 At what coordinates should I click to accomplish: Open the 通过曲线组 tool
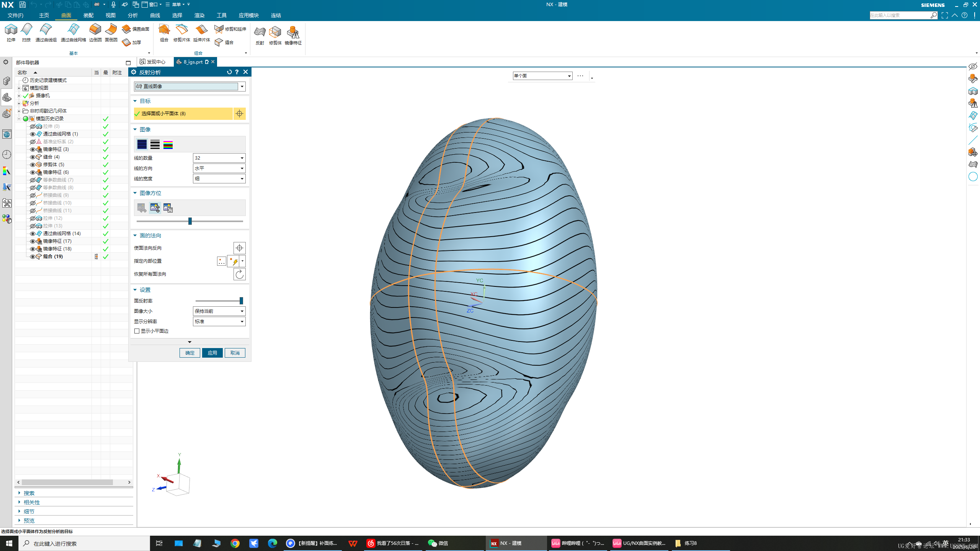[46, 33]
